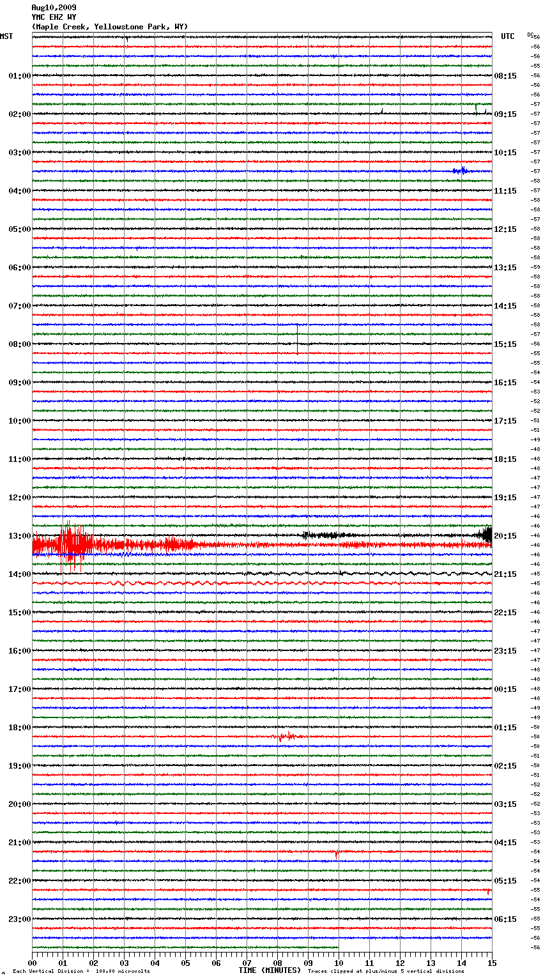Click the 'DC' offset column header

(x=530, y=34)
